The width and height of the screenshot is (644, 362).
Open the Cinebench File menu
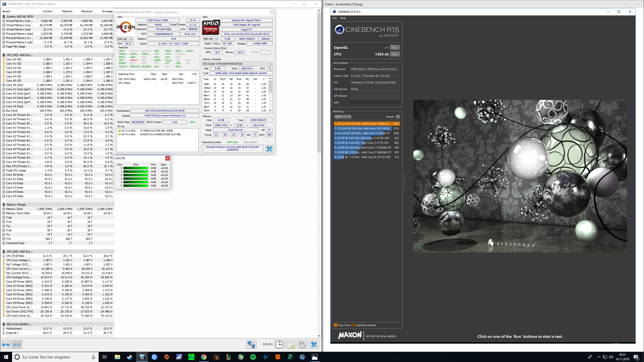334,18
